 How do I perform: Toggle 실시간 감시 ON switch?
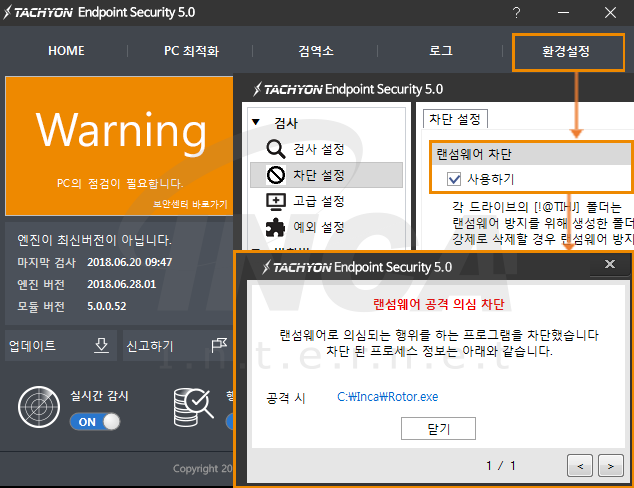point(95,422)
